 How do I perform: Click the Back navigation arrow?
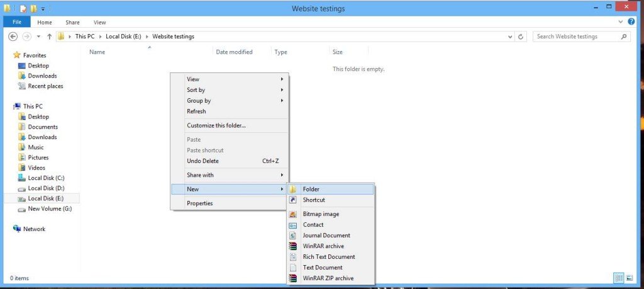click(13, 37)
